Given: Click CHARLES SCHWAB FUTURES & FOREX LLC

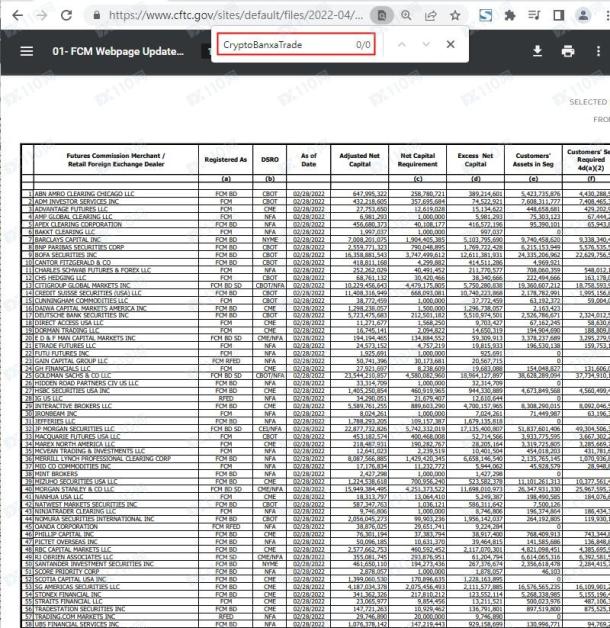Looking at the screenshot, I should [x=93, y=270].
